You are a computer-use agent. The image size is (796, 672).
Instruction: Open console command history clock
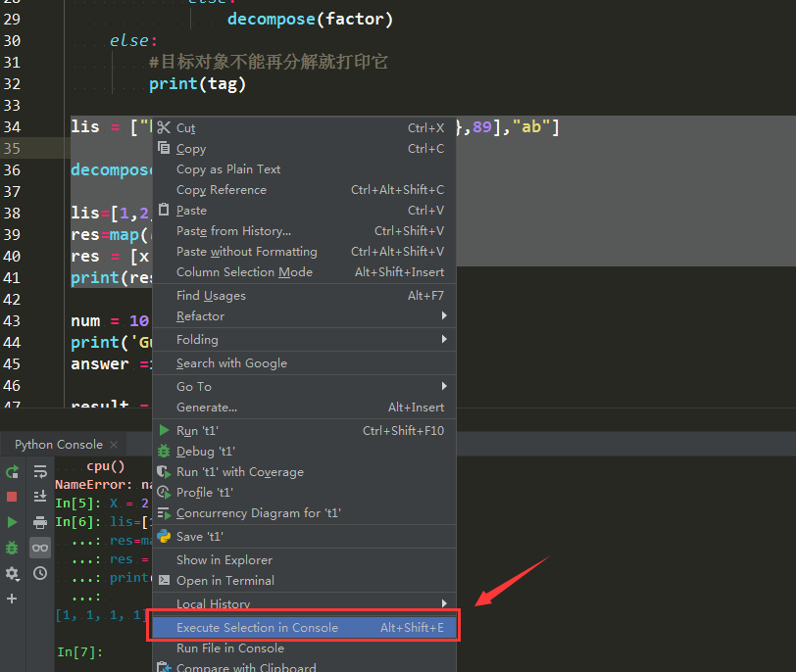click(40, 573)
